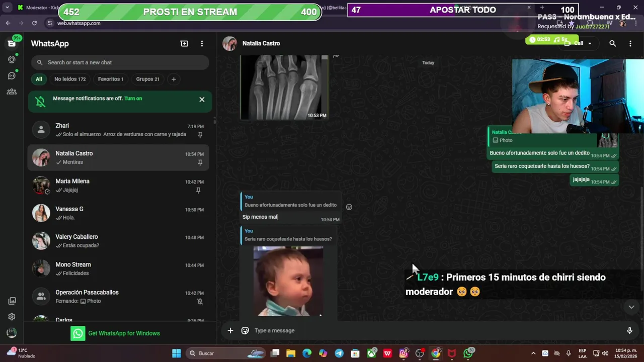Show hidden system tray icons
This screenshot has width=644, height=362.
(533, 353)
